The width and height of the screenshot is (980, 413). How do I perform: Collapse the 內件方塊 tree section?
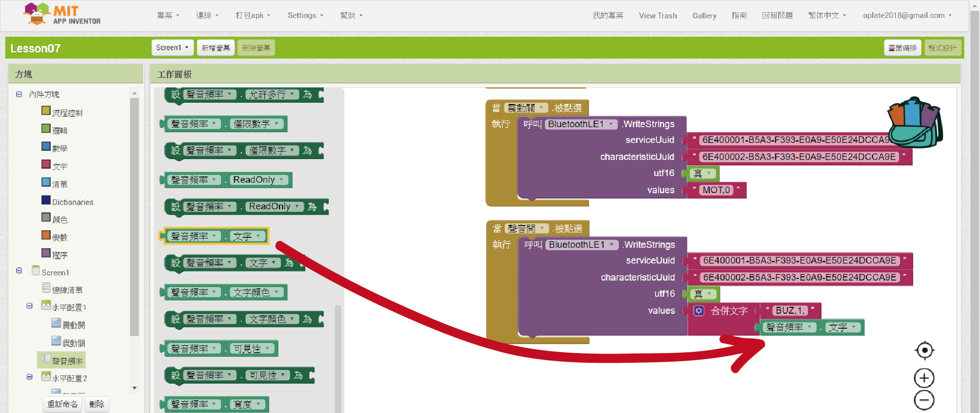[19, 94]
